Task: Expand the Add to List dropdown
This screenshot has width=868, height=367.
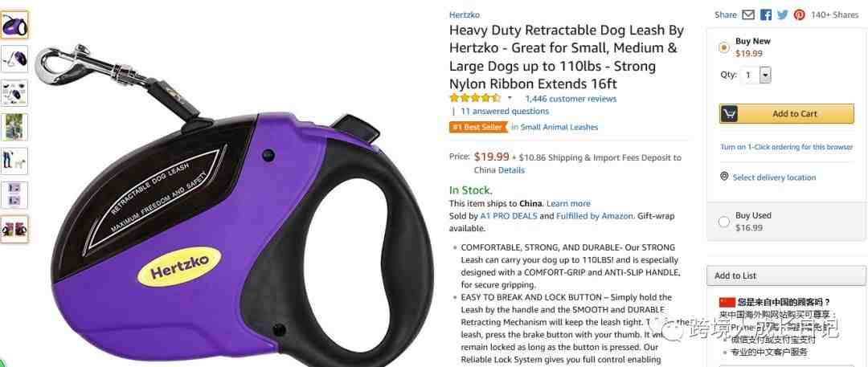Action: (786, 275)
